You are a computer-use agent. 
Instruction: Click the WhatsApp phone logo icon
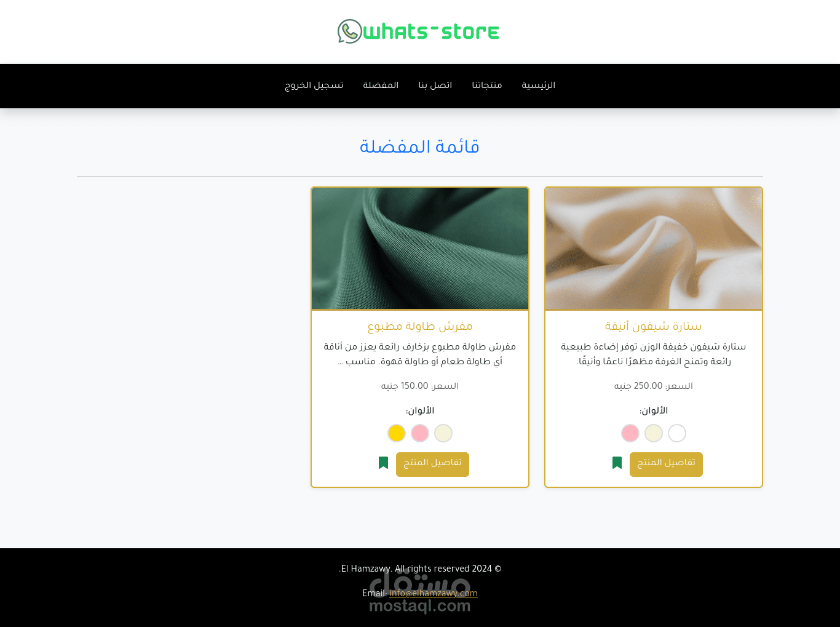tap(350, 31)
